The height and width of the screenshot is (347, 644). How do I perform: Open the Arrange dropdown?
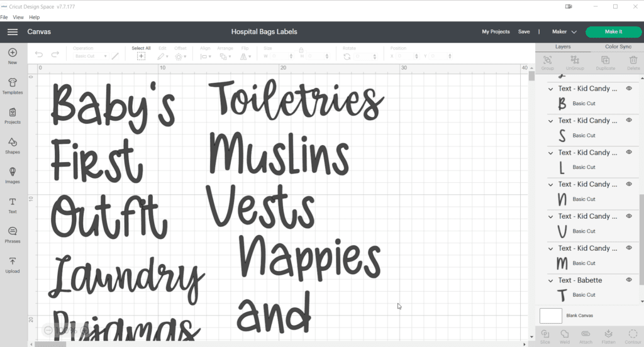tap(225, 57)
